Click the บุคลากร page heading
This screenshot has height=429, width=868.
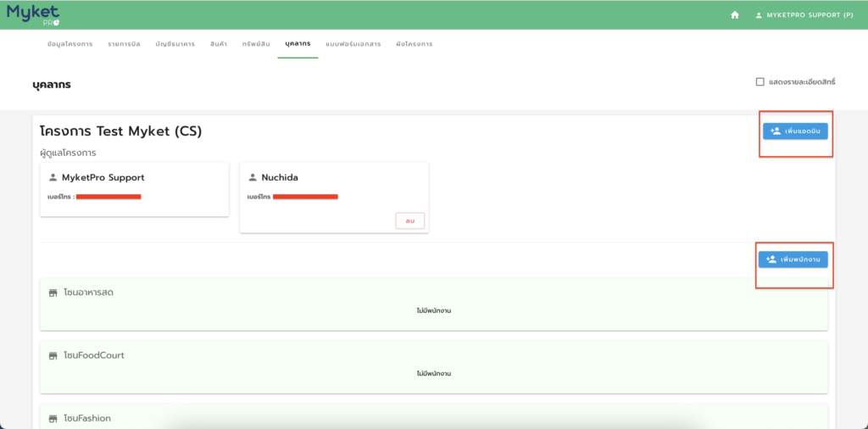point(52,85)
